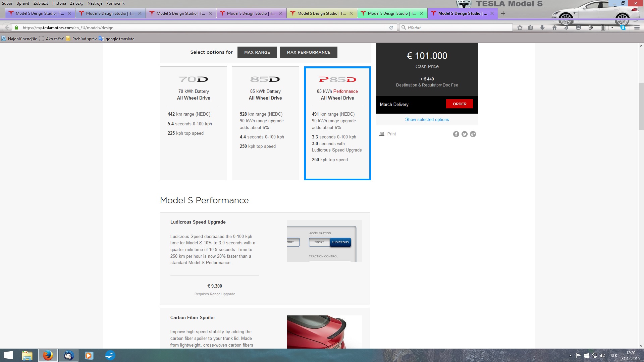Viewport: 644px width, 362px height.
Task: Click the MAX PERFORMANCE button
Action: pos(309,52)
